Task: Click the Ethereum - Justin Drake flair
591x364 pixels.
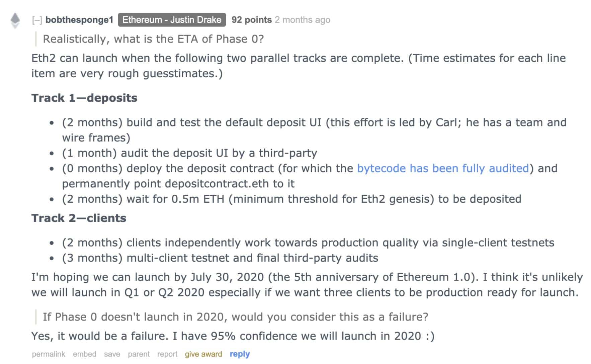Action: tap(172, 20)
